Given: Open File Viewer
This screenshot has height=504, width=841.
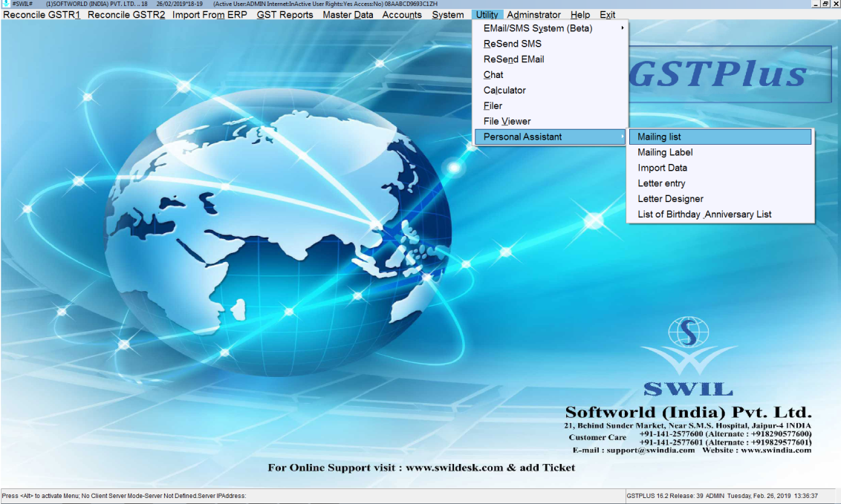Looking at the screenshot, I should (x=551, y=122).
